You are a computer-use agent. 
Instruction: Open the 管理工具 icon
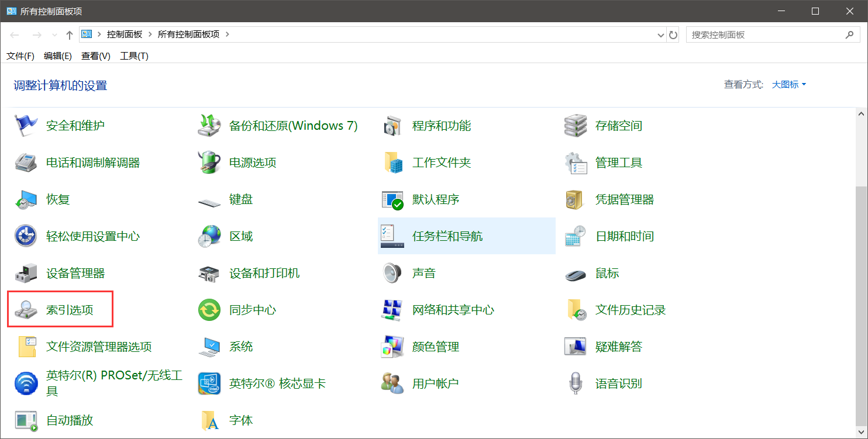click(576, 163)
